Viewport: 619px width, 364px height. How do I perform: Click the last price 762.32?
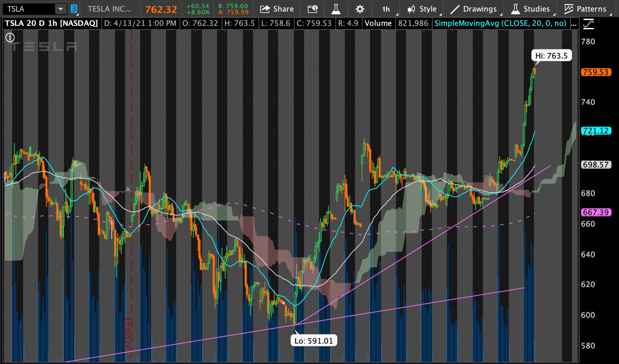click(161, 9)
